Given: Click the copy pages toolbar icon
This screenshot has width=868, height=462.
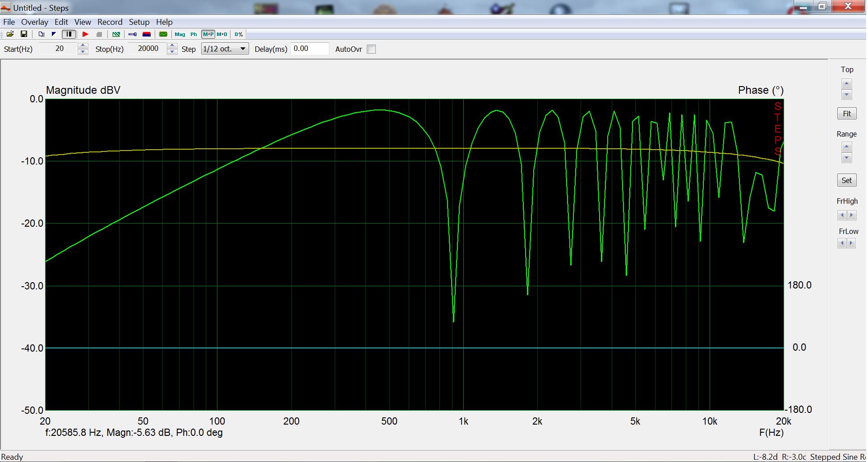Looking at the screenshot, I should [x=41, y=34].
